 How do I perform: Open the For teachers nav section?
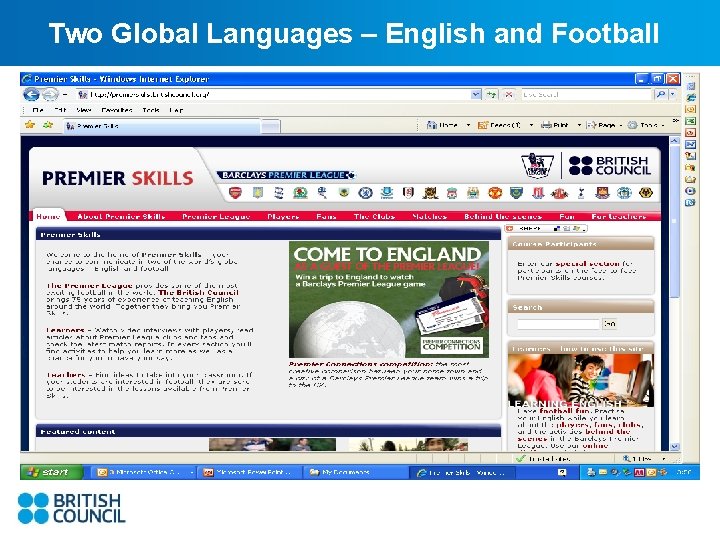tap(619, 216)
